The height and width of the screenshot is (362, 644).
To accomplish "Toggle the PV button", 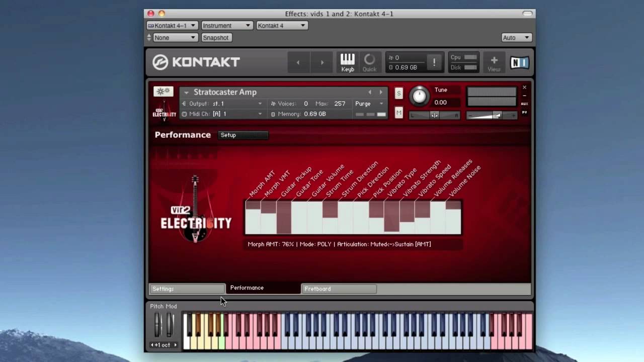I will 524,113.
